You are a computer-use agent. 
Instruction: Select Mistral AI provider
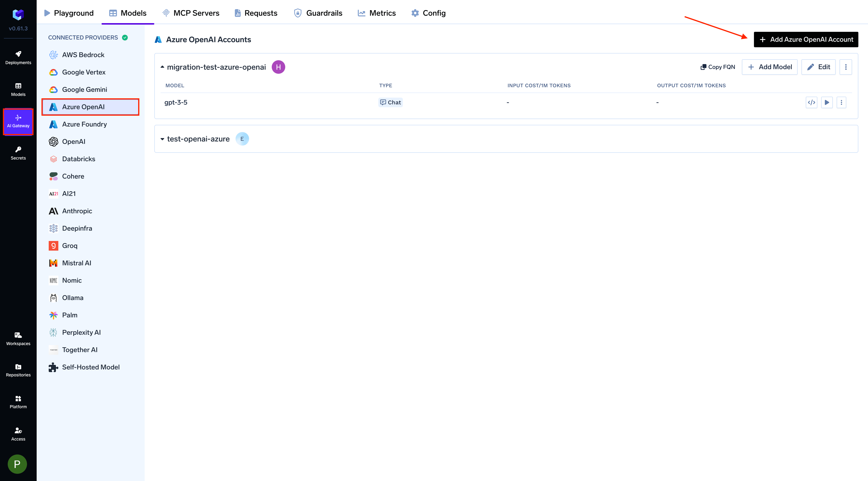pyautogui.click(x=90, y=263)
